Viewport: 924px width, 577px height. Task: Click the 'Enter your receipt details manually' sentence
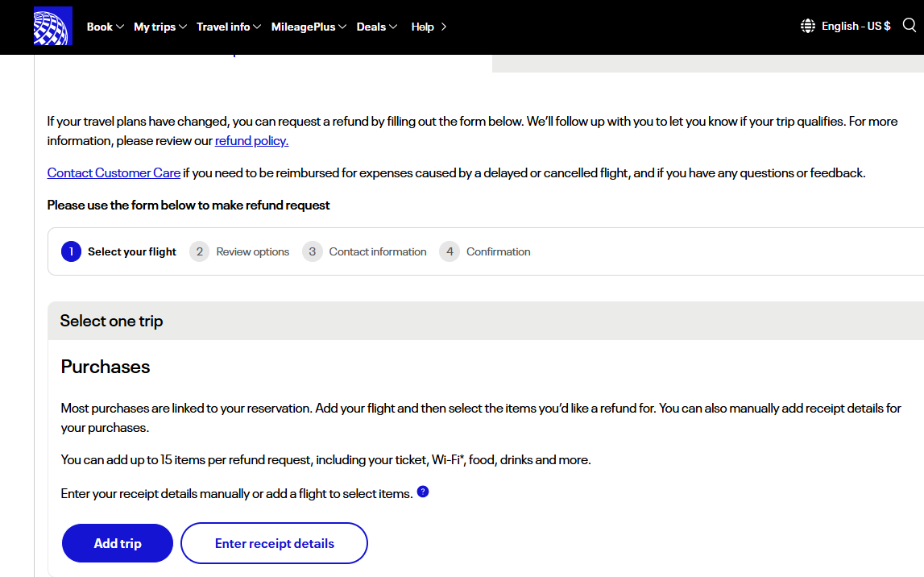[x=237, y=493]
